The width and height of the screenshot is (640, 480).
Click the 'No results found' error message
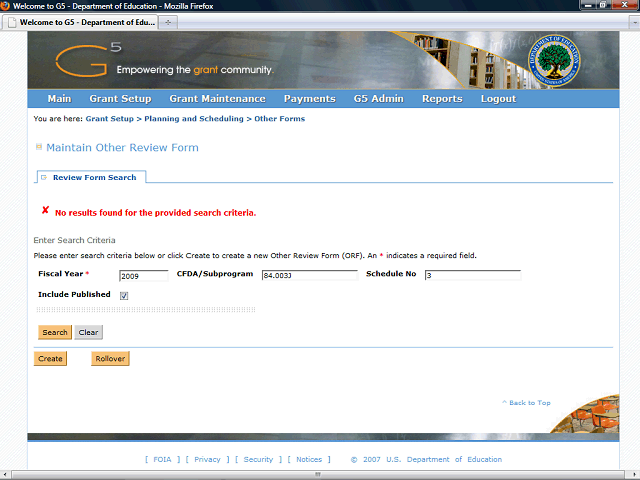(156, 213)
